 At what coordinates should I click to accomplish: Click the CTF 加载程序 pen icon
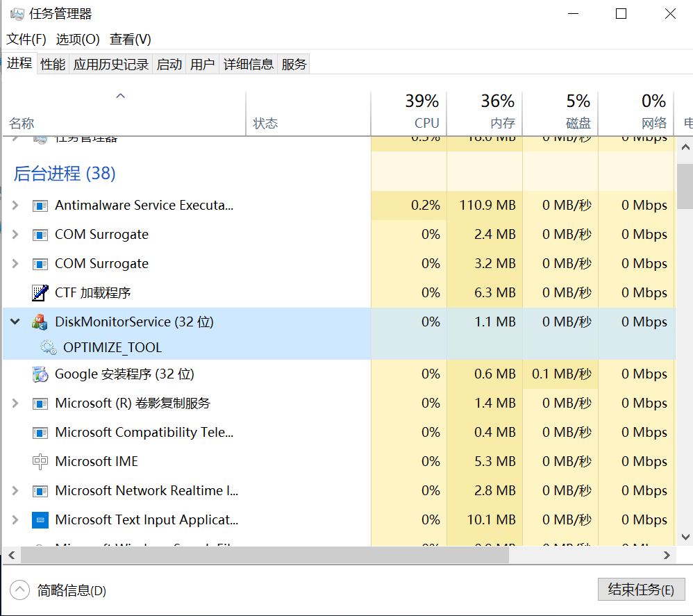coord(40,293)
